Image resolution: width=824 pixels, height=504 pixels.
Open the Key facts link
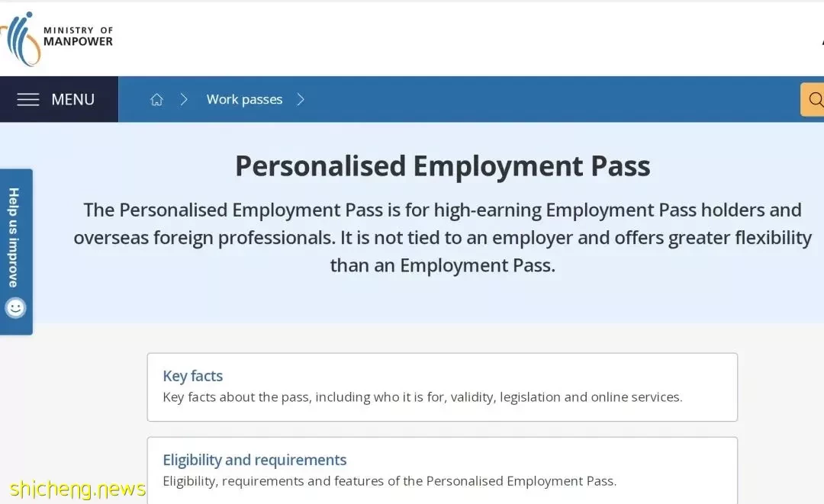[193, 376]
